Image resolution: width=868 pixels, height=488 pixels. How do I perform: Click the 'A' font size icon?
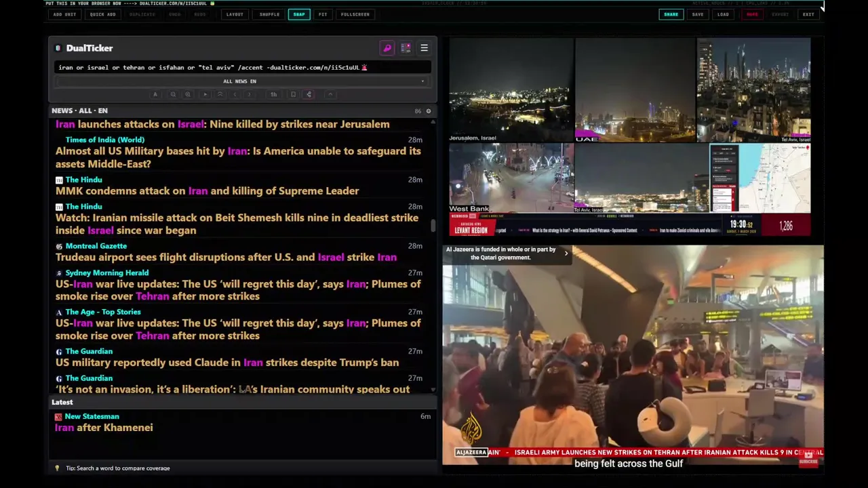tap(155, 94)
